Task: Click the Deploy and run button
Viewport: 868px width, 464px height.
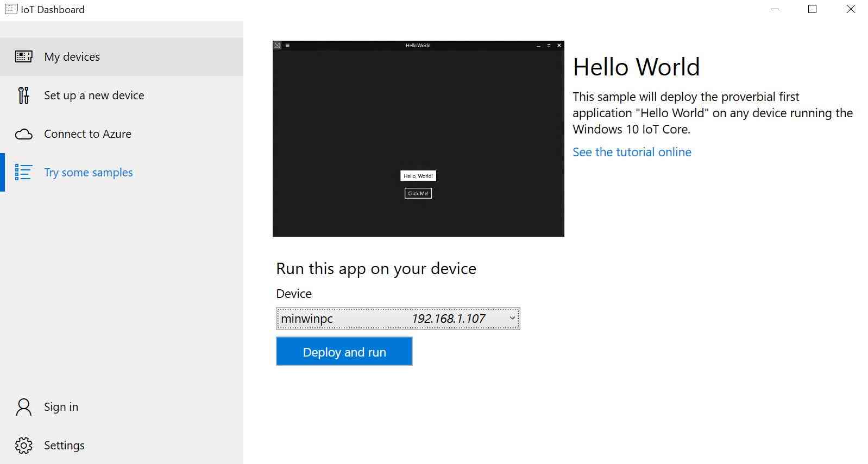Action: 344,352
